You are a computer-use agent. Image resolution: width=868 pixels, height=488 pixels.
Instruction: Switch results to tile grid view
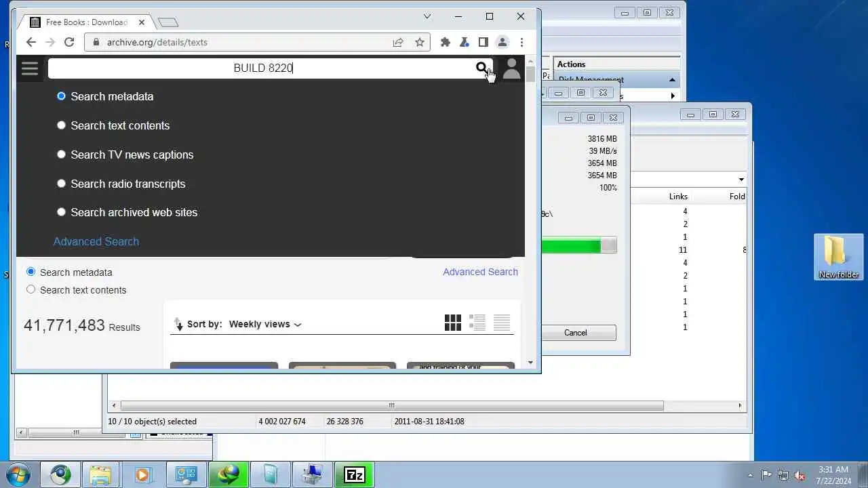tap(453, 323)
